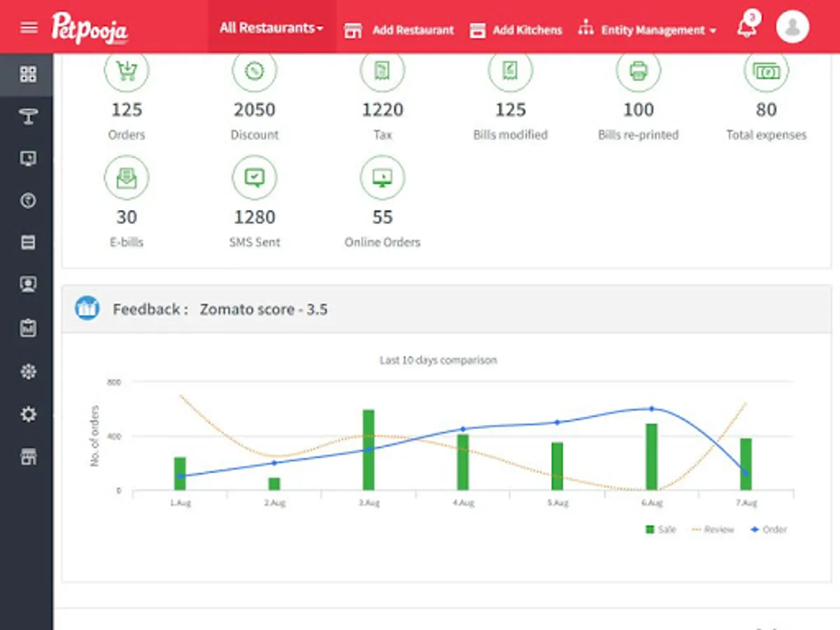The width and height of the screenshot is (840, 630).
Task: Click the Bills re-printed label
Action: 638,135
